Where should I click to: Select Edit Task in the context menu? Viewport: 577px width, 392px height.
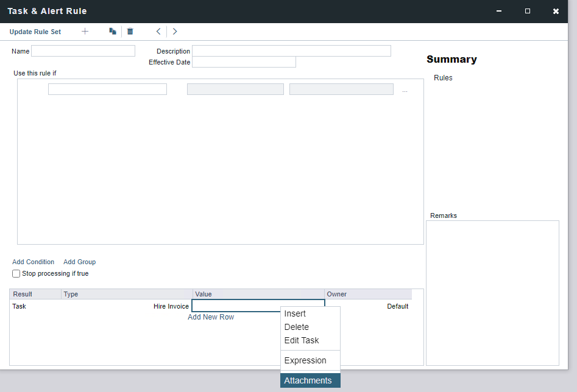tap(302, 340)
